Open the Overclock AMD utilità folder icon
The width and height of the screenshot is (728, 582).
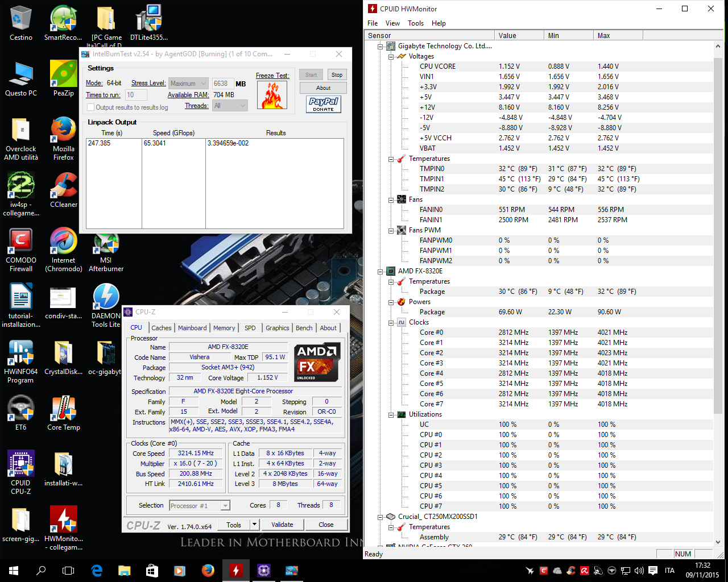(21, 138)
